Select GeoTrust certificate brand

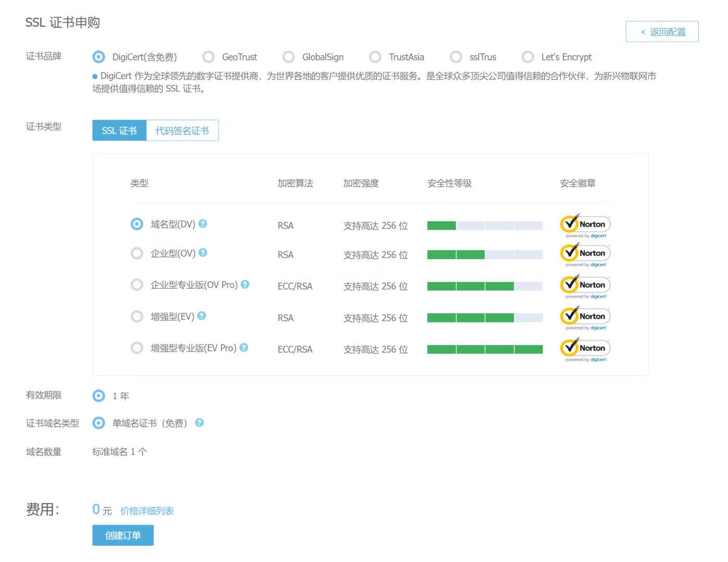click(209, 57)
